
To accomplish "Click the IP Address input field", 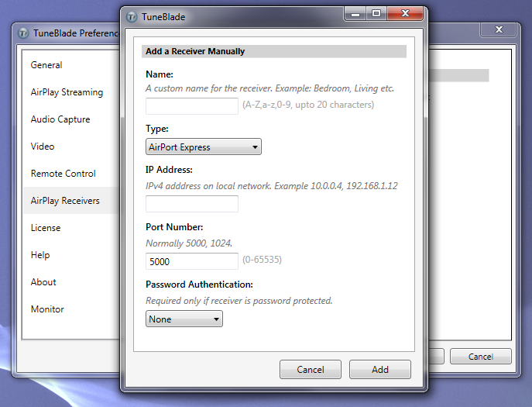I will (x=192, y=204).
